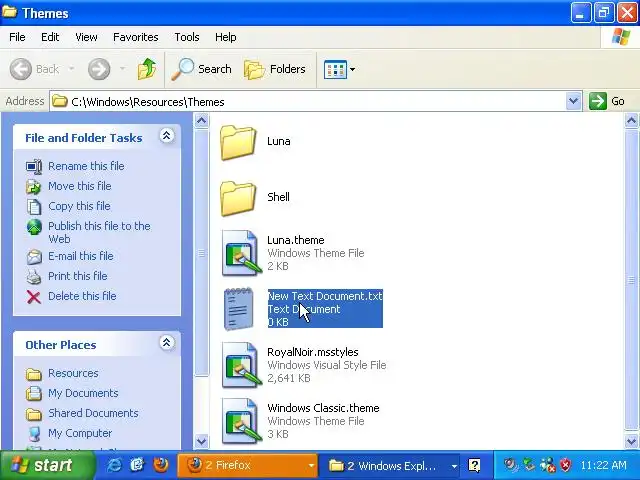Screen dimensions: 640x480
Task: Click the red X delete icon
Action: (34, 297)
